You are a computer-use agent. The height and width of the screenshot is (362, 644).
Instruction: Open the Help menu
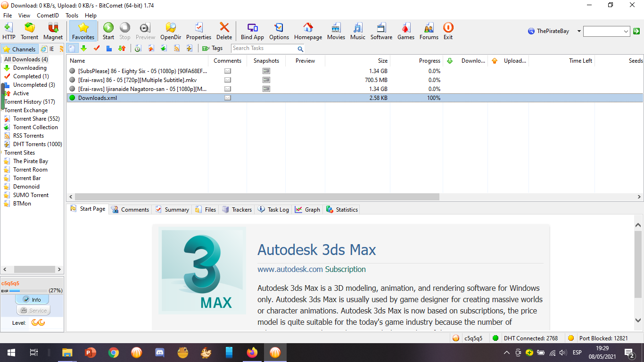tap(91, 16)
